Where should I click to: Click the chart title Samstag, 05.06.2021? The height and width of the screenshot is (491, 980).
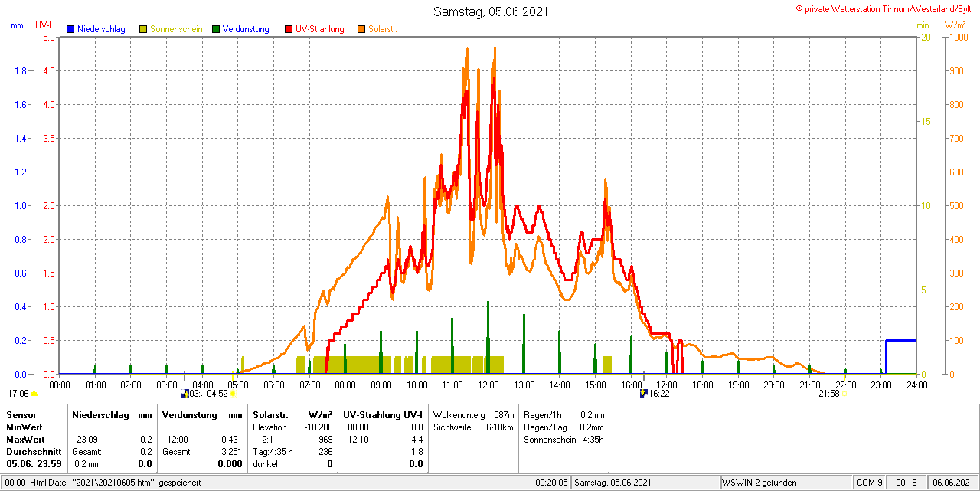coord(491,11)
